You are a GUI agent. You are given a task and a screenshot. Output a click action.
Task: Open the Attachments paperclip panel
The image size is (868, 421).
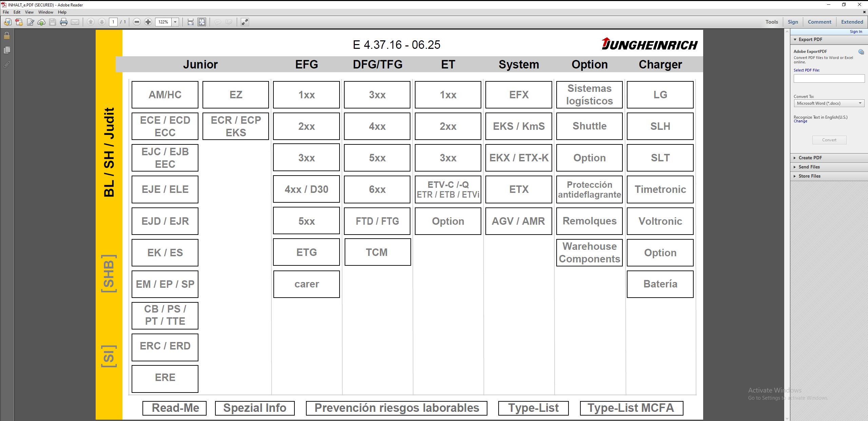coord(7,64)
